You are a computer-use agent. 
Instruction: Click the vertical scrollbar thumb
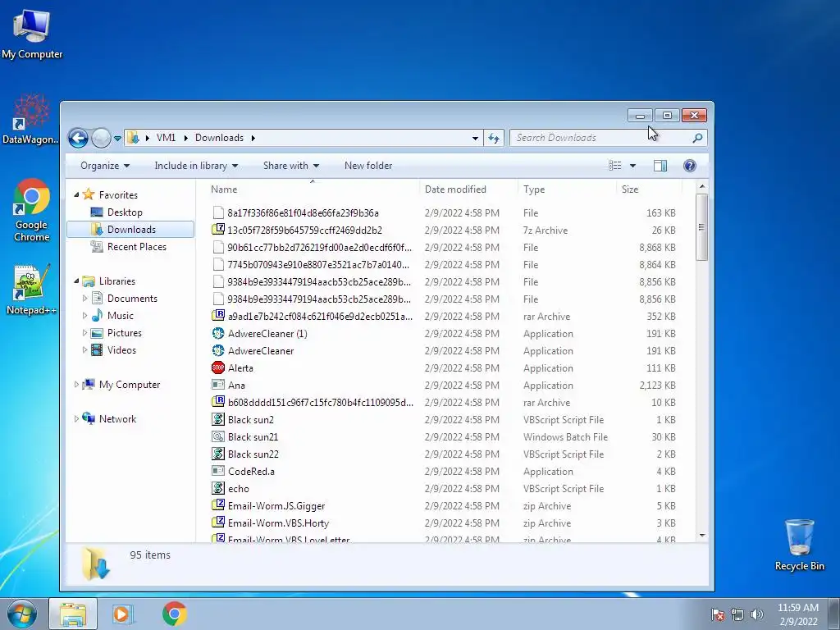pos(702,227)
